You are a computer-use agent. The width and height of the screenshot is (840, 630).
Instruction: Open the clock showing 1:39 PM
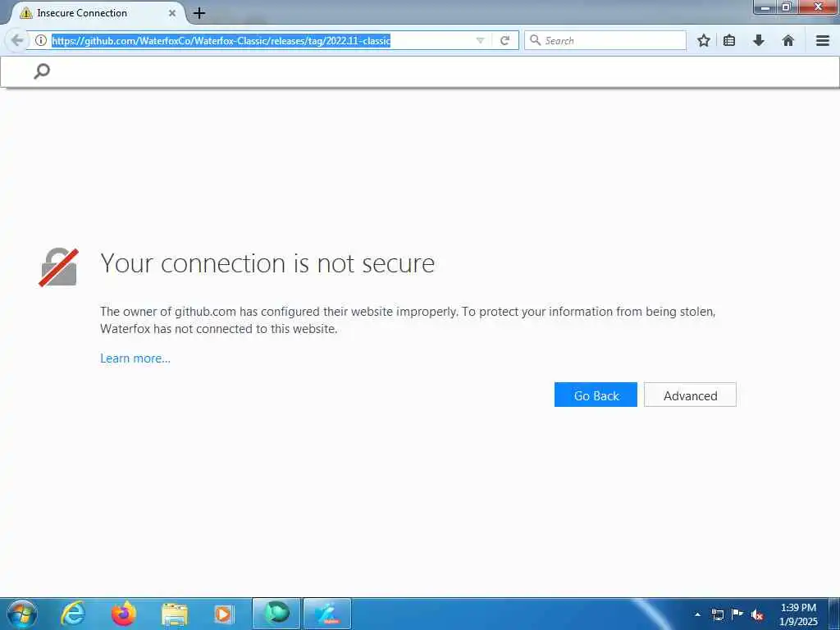798,614
